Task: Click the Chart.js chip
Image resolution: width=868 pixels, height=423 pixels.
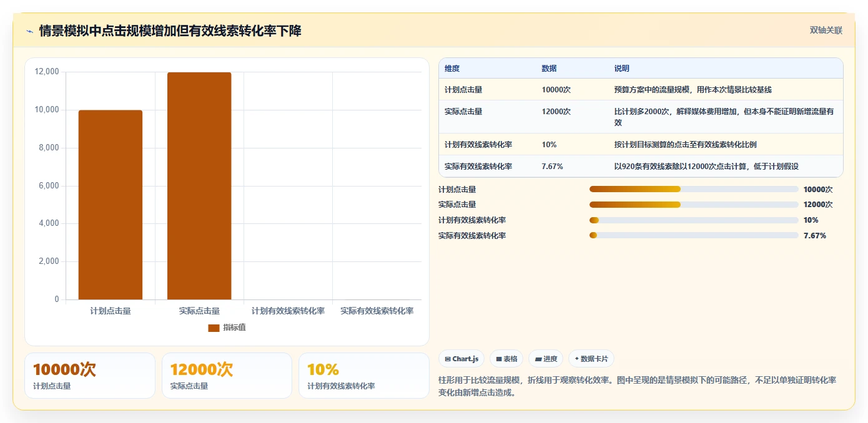Action: (x=461, y=359)
